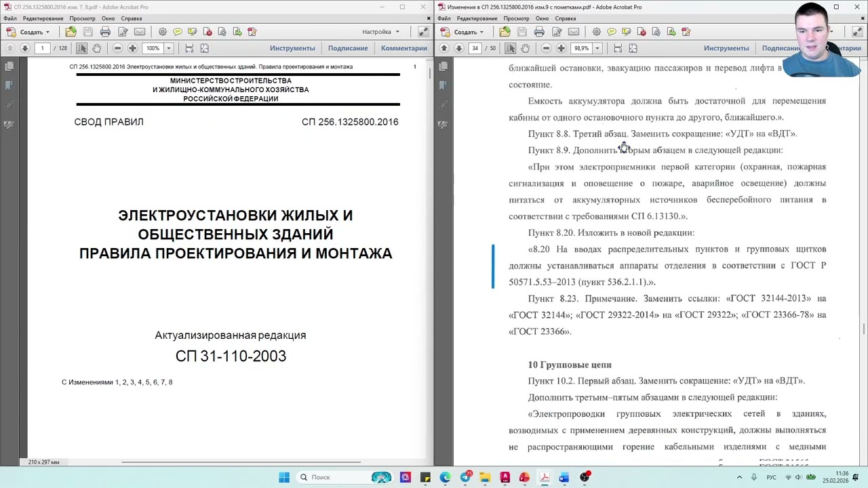Open the 98,9% zoom dropdown in right window
868x488 pixels.
point(597,48)
